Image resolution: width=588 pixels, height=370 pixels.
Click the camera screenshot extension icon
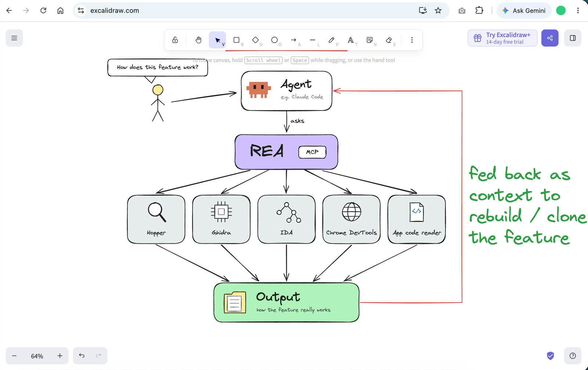coord(462,11)
